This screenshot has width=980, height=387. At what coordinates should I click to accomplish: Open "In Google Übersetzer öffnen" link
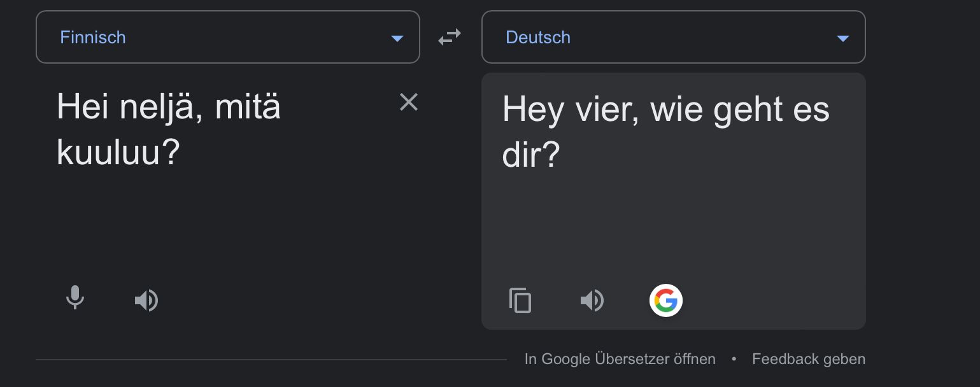tap(620, 359)
